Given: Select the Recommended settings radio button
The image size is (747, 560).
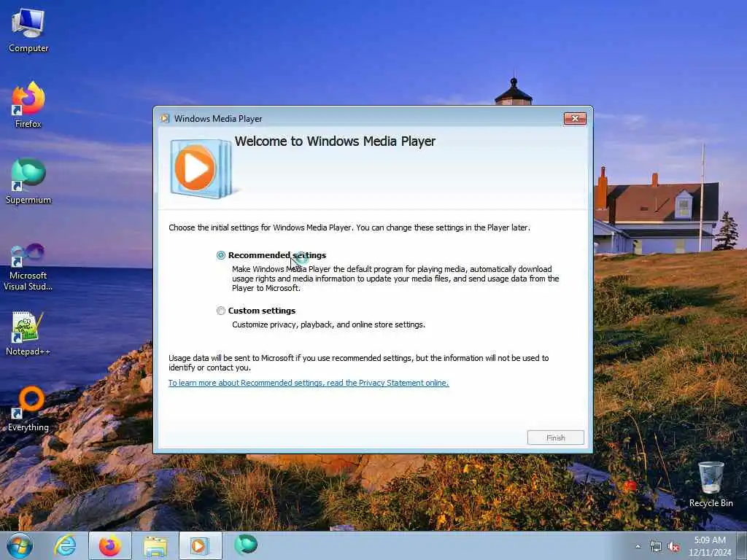Looking at the screenshot, I should [x=220, y=255].
